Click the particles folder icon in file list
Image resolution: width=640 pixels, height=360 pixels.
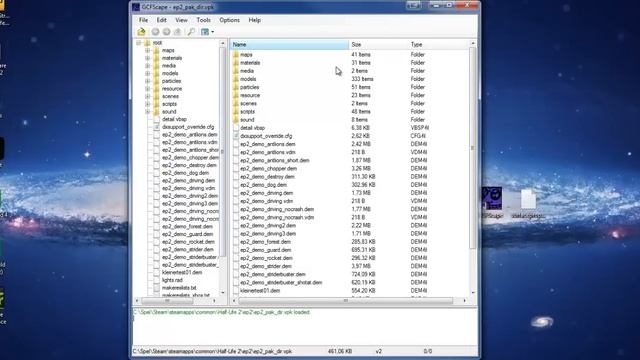tap(236, 87)
